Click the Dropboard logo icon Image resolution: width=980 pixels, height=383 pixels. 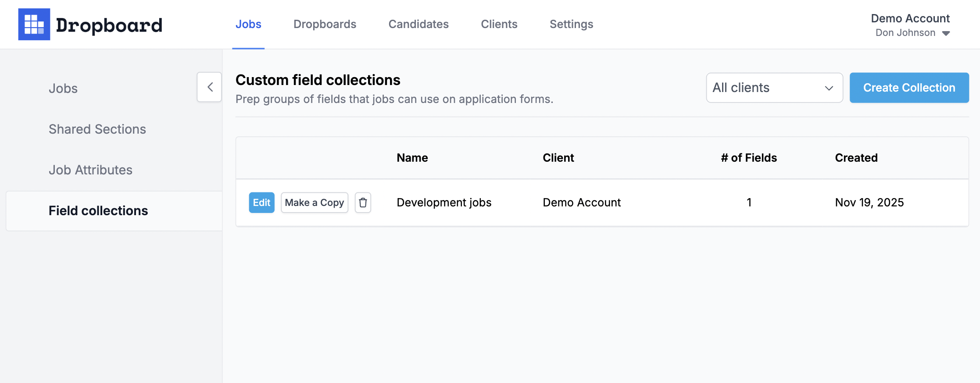34,25
